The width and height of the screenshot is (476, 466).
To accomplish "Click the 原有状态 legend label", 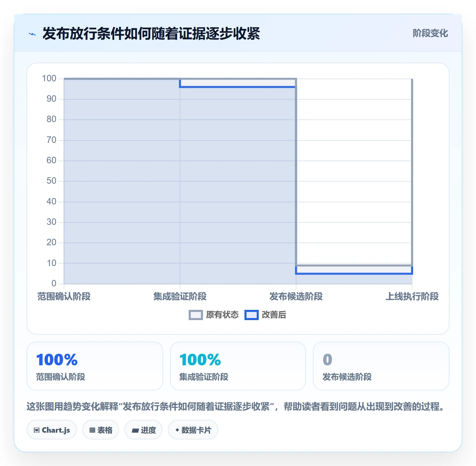I will coord(222,315).
